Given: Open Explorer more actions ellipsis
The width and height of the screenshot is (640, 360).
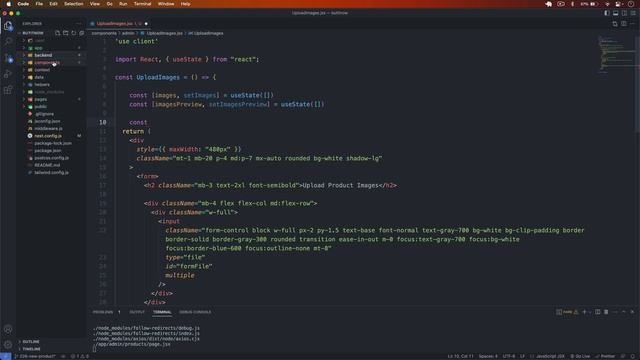Looking at the screenshot, I should pyautogui.click(x=79, y=24).
